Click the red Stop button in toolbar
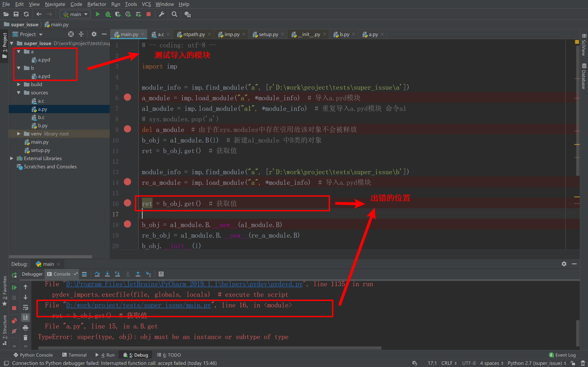Image resolution: width=588 pixels, height=367 pixels. [x=148, y=14]
